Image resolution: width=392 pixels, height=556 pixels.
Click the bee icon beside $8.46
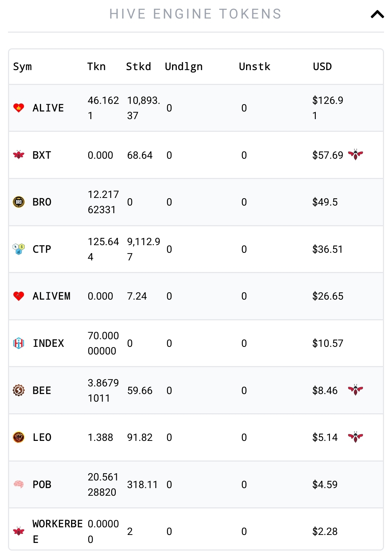(355, 390)
